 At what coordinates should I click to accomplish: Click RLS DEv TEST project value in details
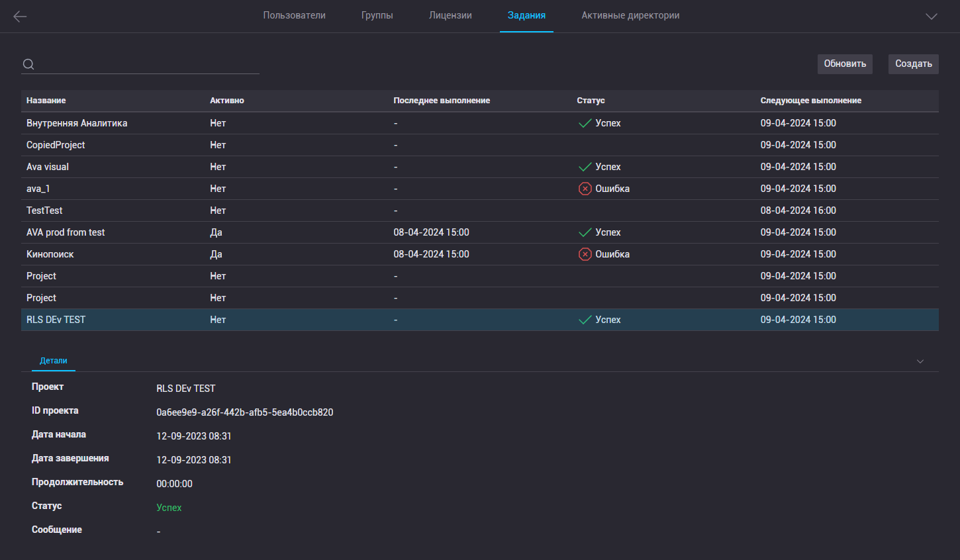tap(186, 389)
